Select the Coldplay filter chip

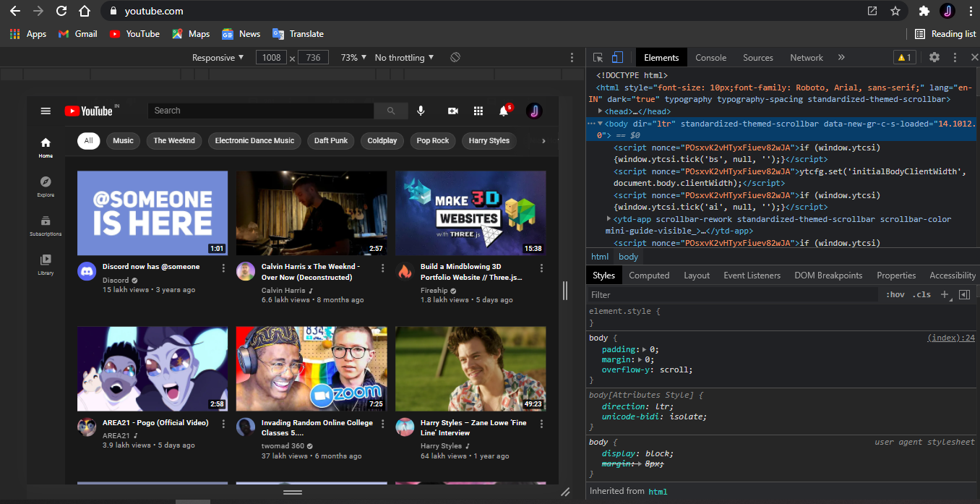click(x=382, y=141)
